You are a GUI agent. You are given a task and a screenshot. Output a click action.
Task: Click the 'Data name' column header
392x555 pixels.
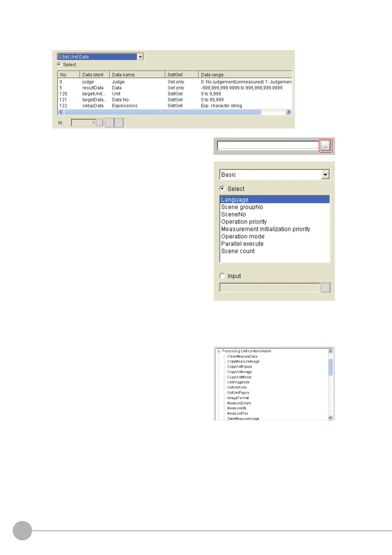click(x=137, y=75)
